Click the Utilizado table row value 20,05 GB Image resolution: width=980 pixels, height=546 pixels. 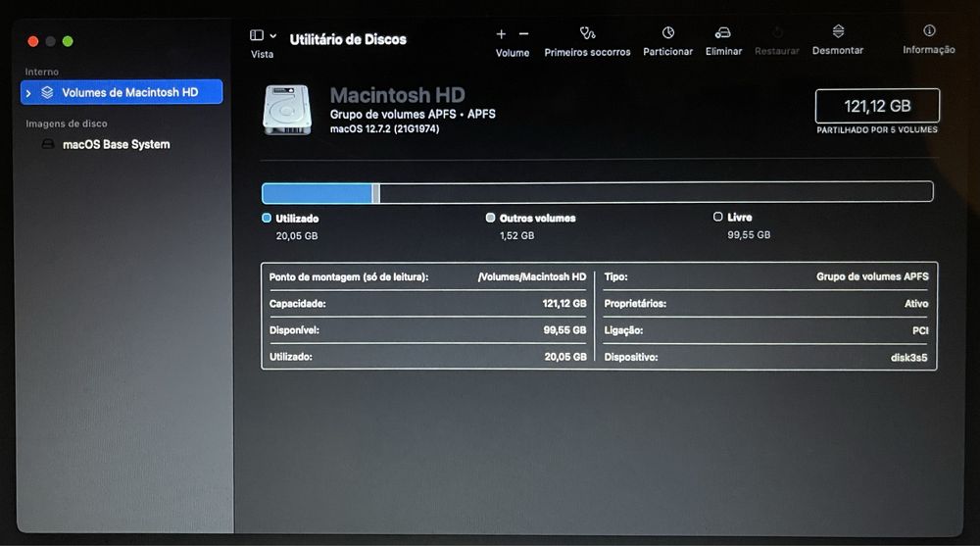point(565,357)
